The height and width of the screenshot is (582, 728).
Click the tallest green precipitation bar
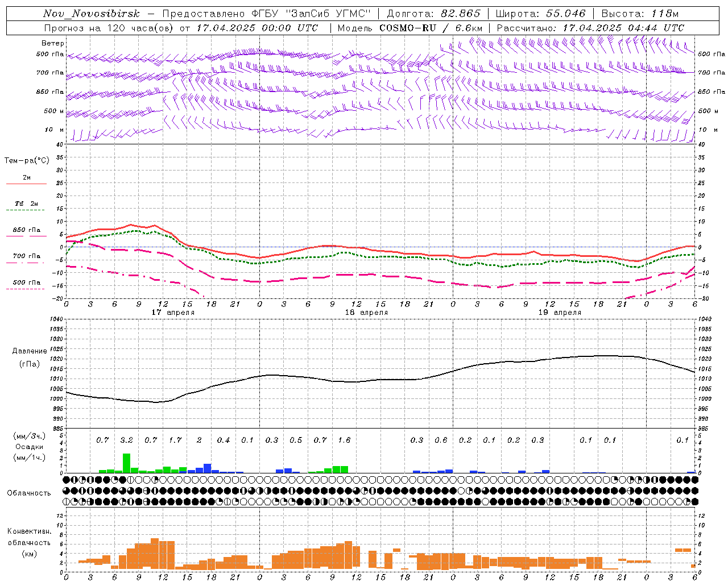[x=126, y=463]
